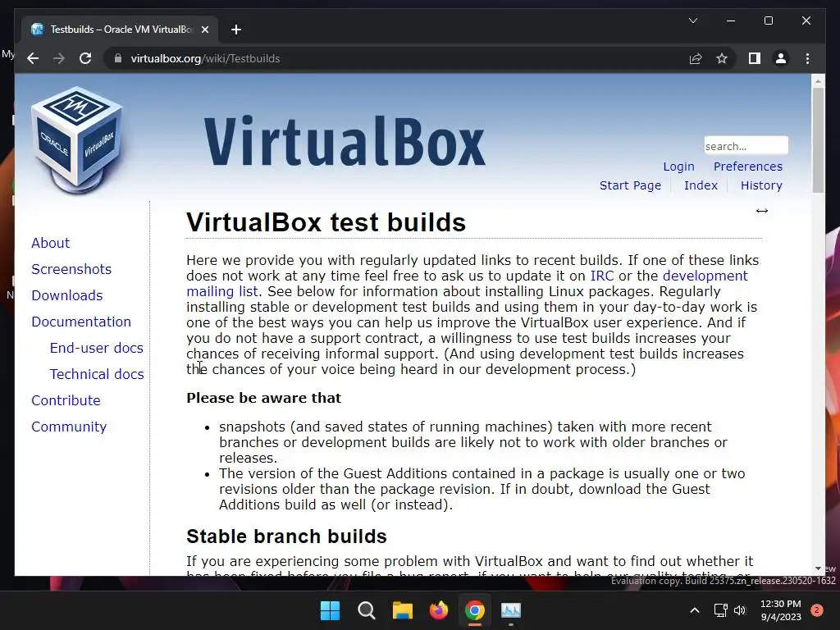Follow the development mailing list link
The height and width of the screenshot is (630, 840).
[x=705, y=276]
